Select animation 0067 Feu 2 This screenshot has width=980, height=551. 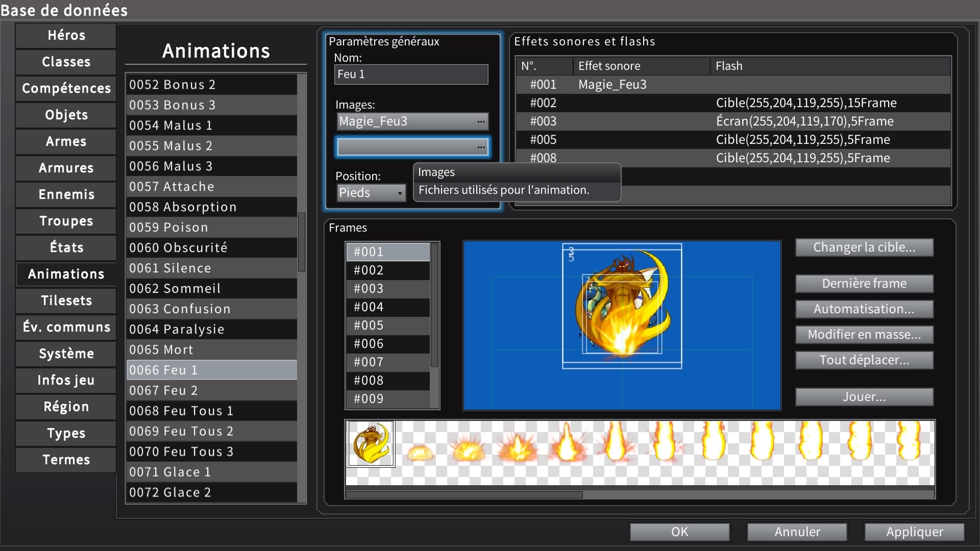click(211, 391)
